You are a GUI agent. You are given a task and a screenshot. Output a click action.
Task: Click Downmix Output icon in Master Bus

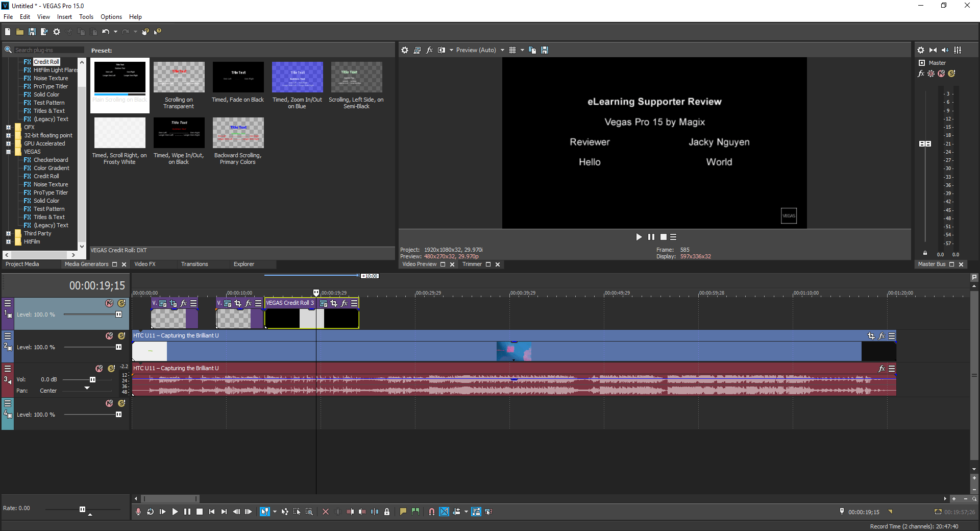(x=933, y=50)
